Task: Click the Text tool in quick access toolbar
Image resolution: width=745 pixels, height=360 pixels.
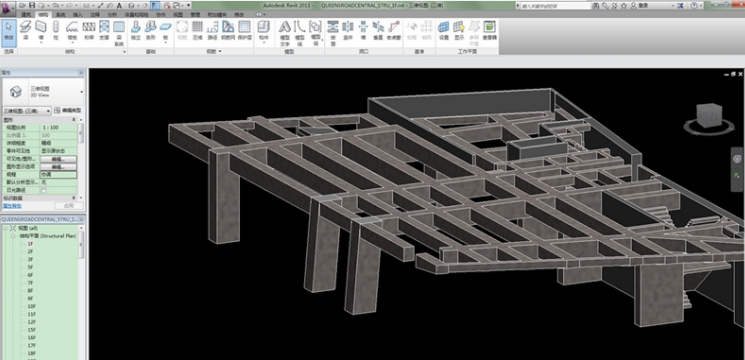Action: [x=119, y=6]
